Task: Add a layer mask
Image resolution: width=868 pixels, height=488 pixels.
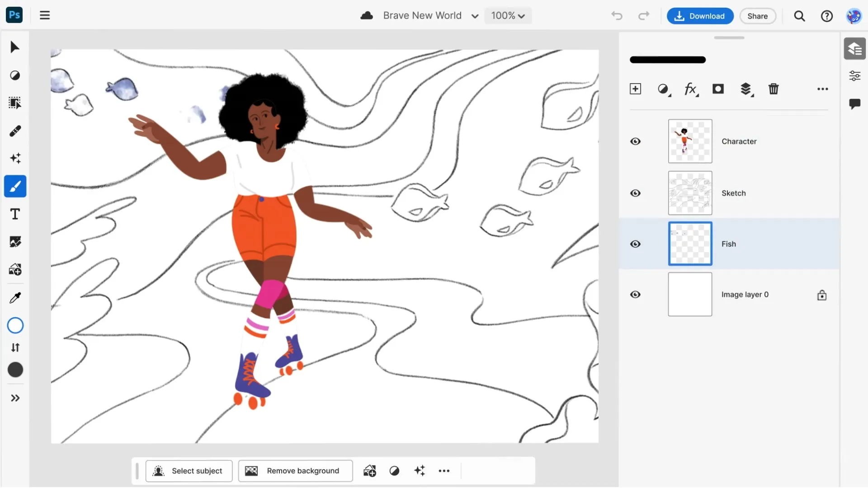Action: click(x=718, y=89)
